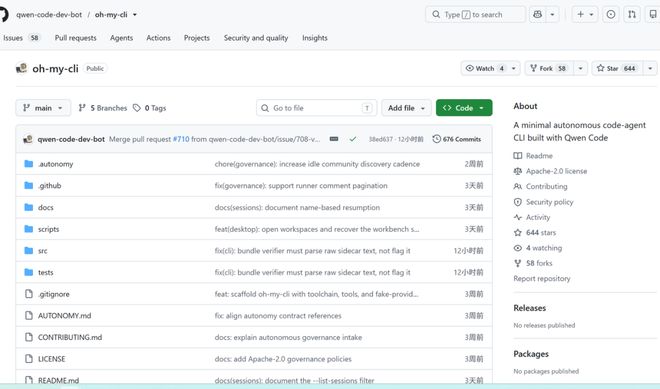Click the Go to file search field
The width and height of the screenshot is (660, 389).
317,108
